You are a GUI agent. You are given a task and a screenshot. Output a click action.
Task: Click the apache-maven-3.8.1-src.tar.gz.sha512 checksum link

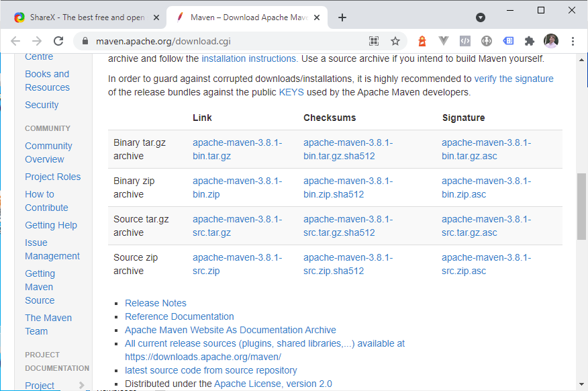pos(348,226)
